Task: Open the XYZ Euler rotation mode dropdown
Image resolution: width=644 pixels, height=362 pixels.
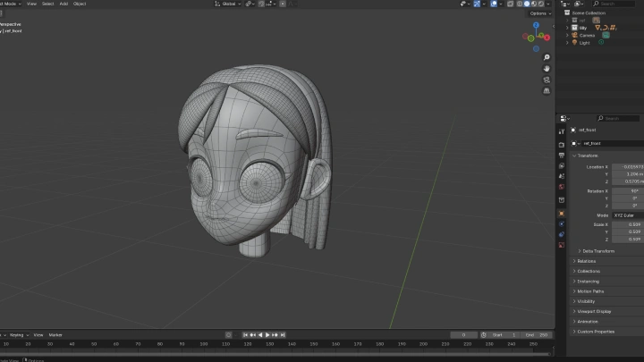Action: pos(628,215)
